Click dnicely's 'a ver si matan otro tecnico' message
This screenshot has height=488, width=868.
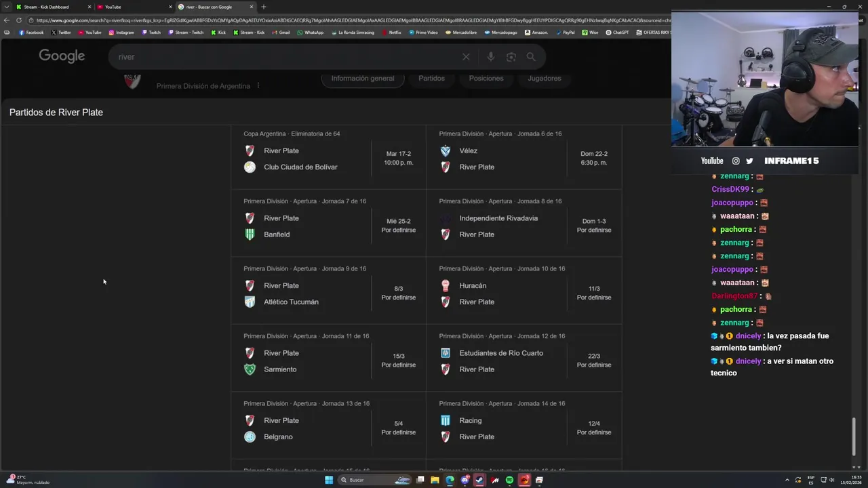point(772,367)
